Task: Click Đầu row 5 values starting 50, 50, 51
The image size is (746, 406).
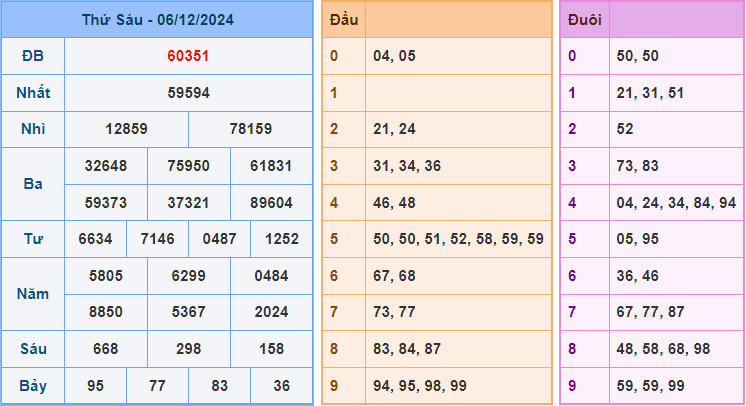Action: pos(456,239)
